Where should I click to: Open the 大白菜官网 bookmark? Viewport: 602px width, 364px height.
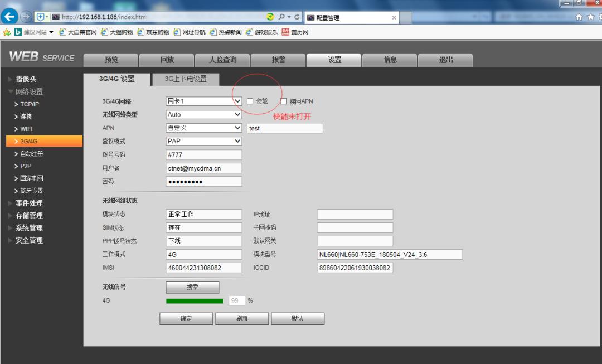(x=78, y=32)
